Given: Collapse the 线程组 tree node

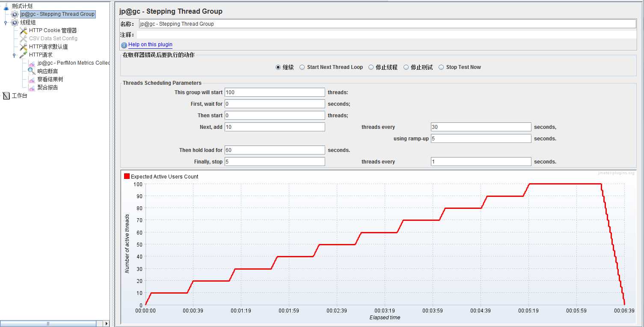Looking at the screenshot, I should tap(6, 22).
